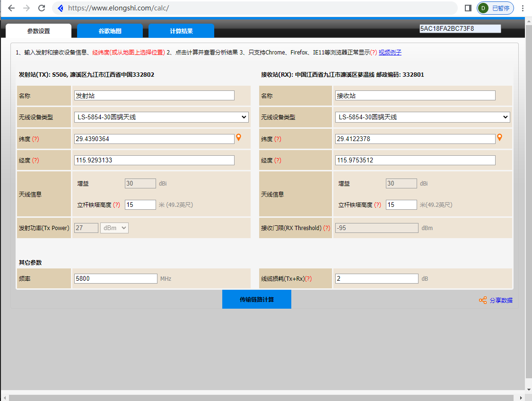Click the 已暂停 profile badge
Viewport: 532px width, 401px height.
(x=495, y=8)
